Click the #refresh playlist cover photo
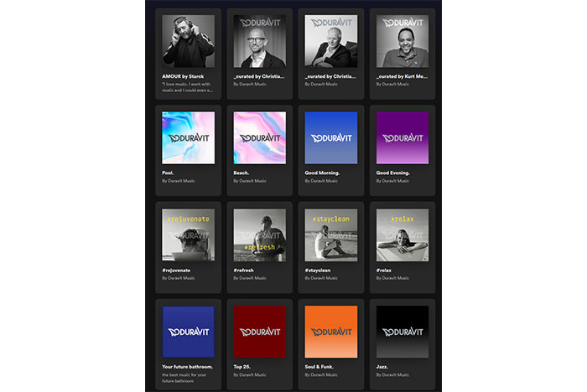 (259, 235)
